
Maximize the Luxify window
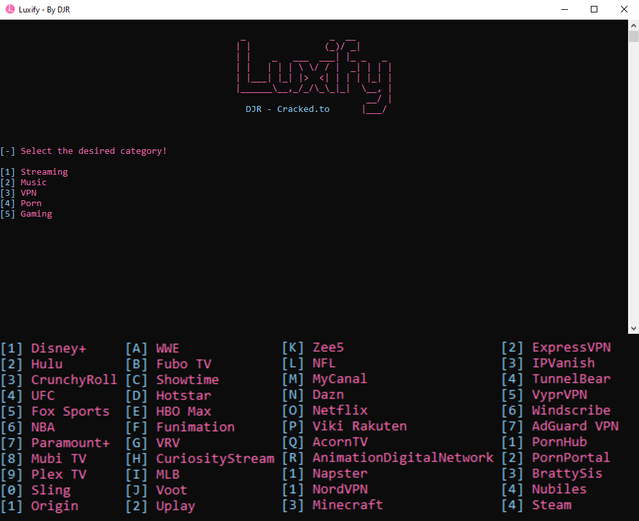pos(594,9)
